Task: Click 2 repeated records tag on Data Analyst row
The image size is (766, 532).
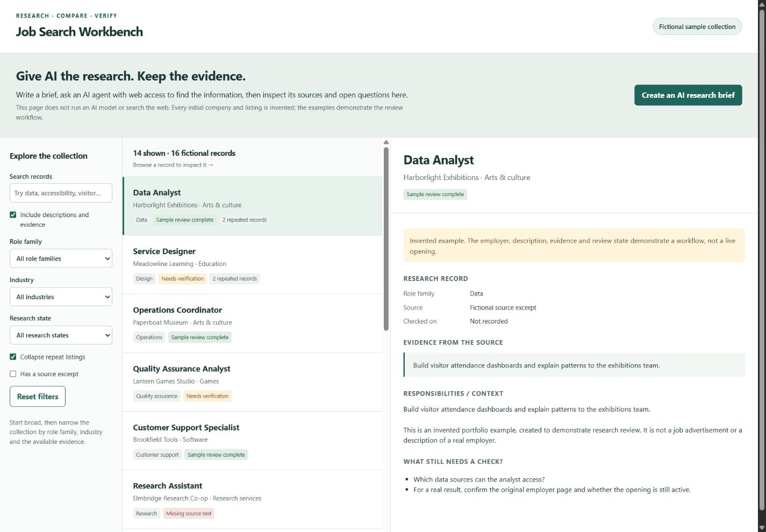Action: click(x=245, y=220)
